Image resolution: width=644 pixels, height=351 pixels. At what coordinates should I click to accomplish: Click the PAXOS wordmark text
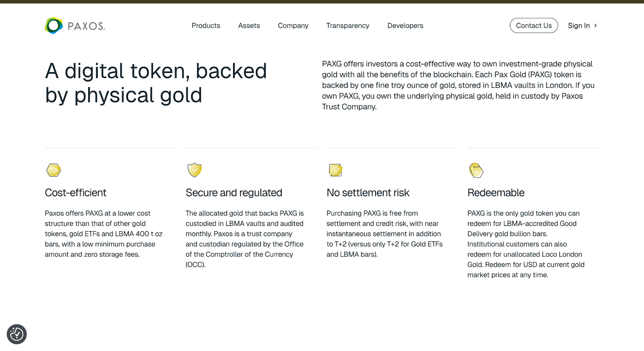(86, 27)
